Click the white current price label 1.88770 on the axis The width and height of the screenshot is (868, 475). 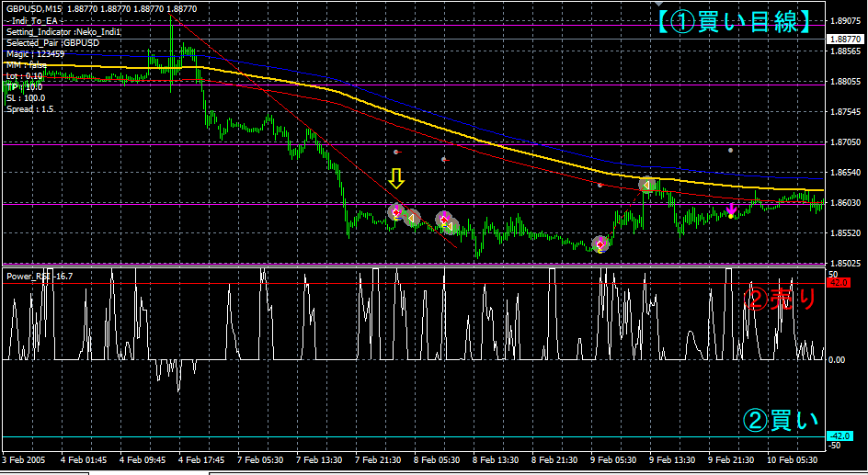point(845,40)
